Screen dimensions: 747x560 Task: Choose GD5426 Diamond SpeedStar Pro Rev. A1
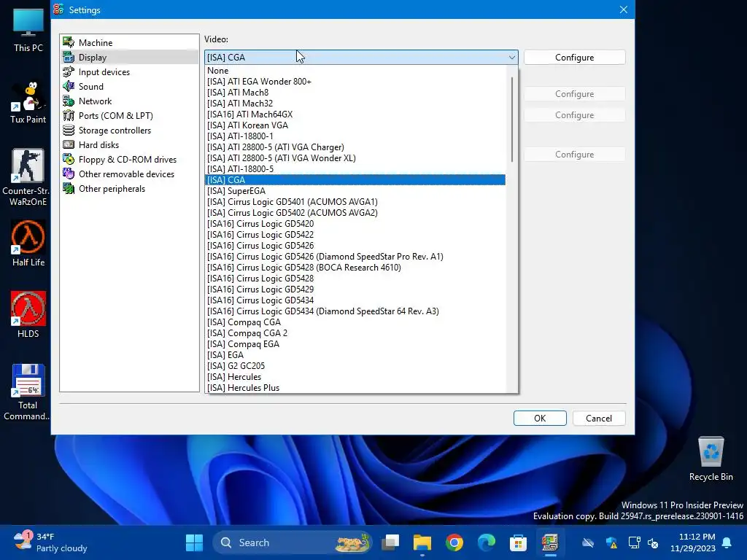point(355,257)
